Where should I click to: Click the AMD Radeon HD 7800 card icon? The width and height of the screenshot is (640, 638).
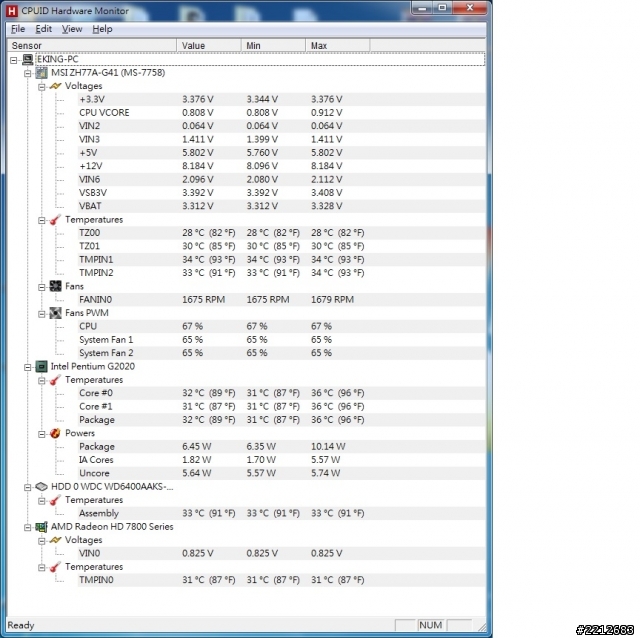[42, 527]
